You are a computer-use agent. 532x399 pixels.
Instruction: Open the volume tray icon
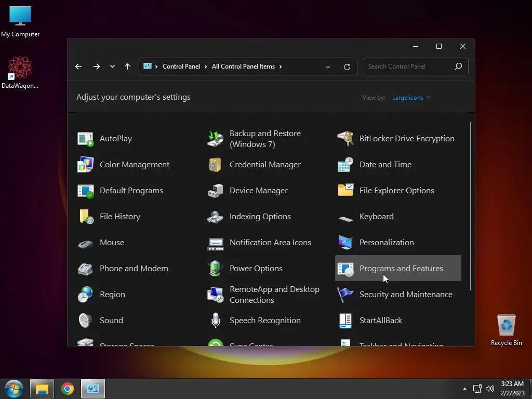489,389
